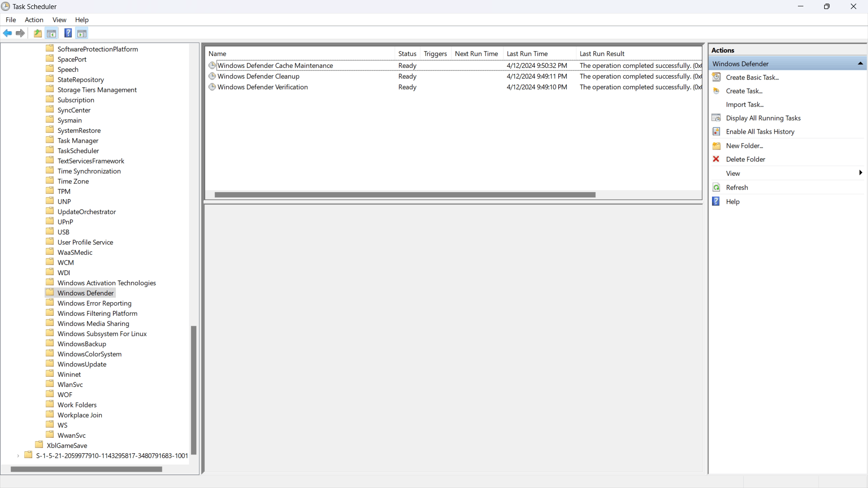Collapse the Windows Defender actions section
868x488 pixels.
(860, 64)
